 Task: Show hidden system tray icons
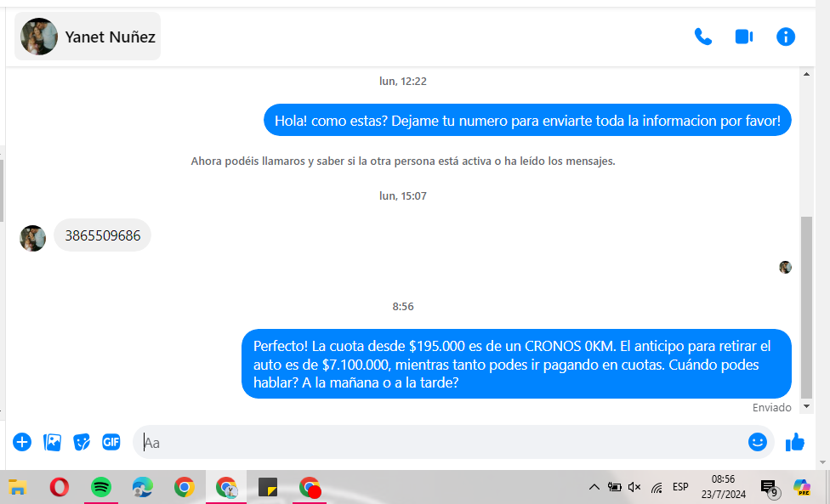click(x=594, y=487)
